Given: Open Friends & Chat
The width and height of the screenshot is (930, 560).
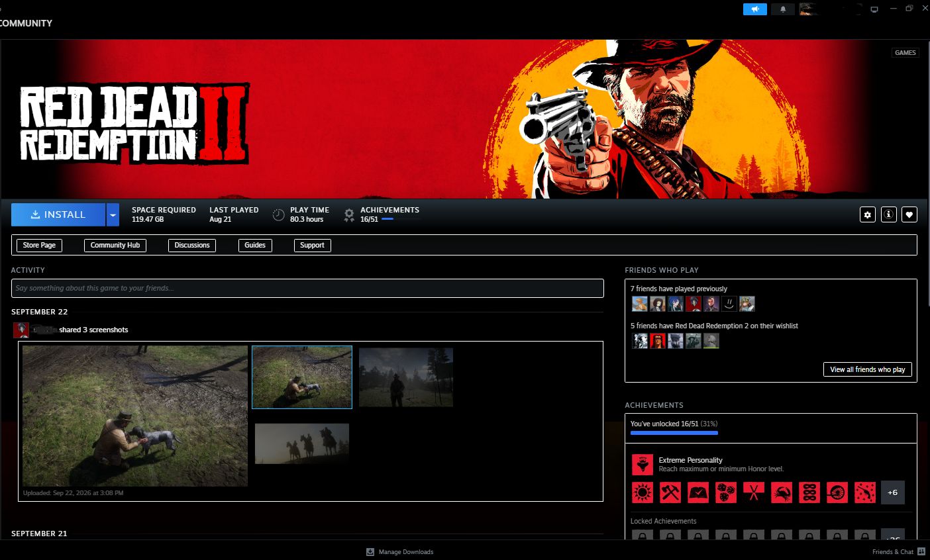Looking at the screenshot, I should pos(899,552).
